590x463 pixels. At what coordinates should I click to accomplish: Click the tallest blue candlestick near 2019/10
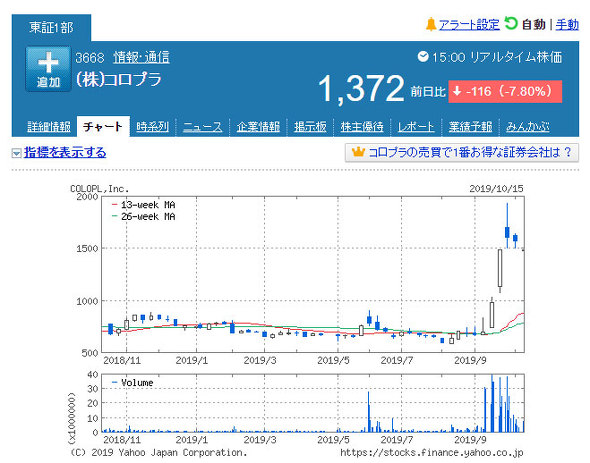point(507,225)
